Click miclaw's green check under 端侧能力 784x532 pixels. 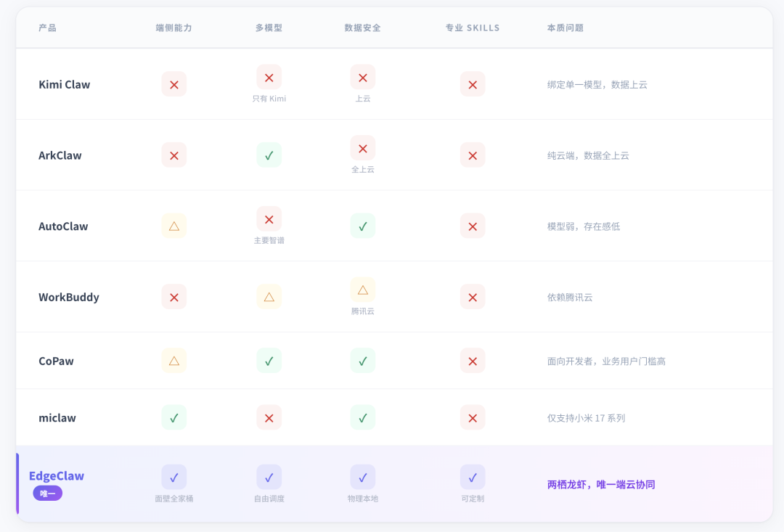click(174, 417)
